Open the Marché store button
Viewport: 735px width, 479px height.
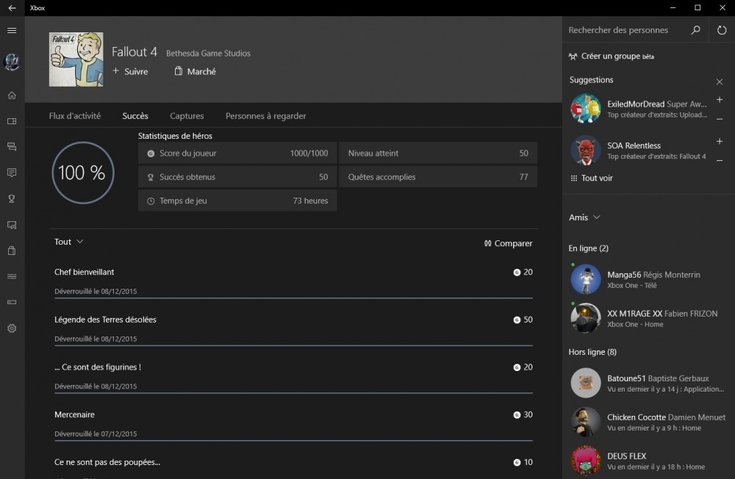195,71
